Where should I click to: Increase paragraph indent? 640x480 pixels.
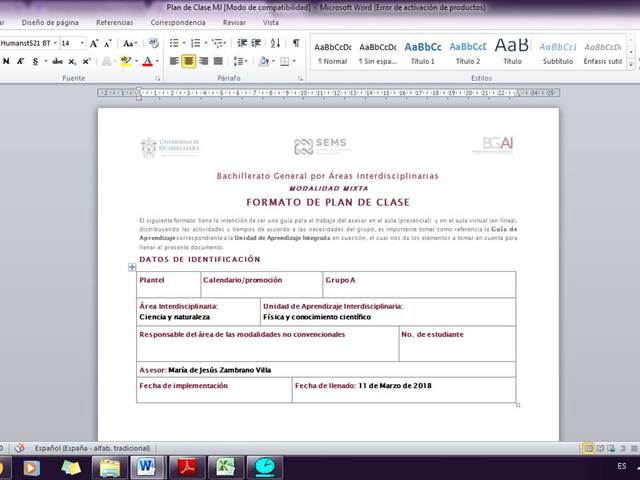coord(256,43)
